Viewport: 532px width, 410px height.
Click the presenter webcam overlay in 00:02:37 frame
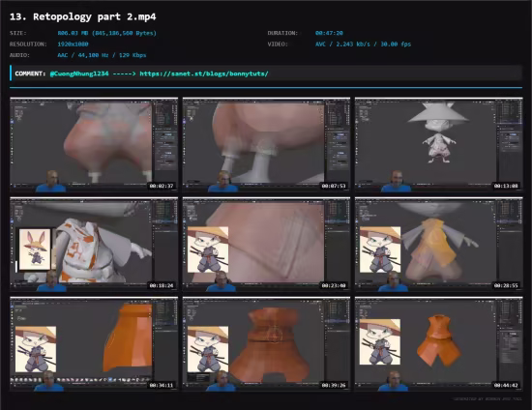point(51,182)
